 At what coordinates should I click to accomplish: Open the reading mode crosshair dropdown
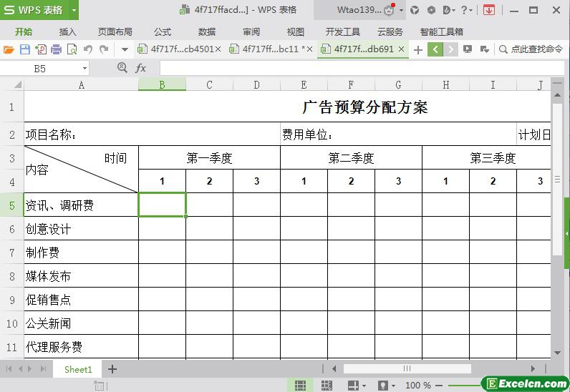click(x=357, y=385)
